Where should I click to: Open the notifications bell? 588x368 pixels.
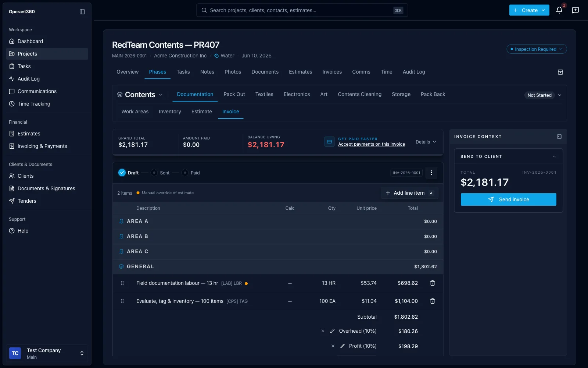point(559,10)
